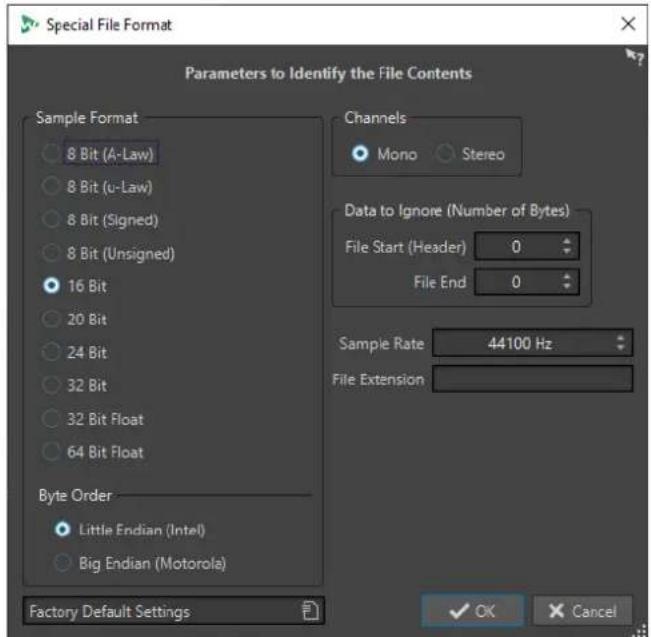
Task: Increase File Start (Header) bytes with up arrow
Action: pyautogui.click(x=567, y=241)
